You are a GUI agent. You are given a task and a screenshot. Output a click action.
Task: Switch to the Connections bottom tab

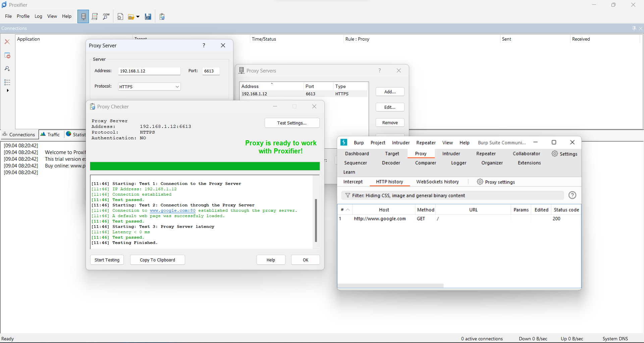coord(19,135)
